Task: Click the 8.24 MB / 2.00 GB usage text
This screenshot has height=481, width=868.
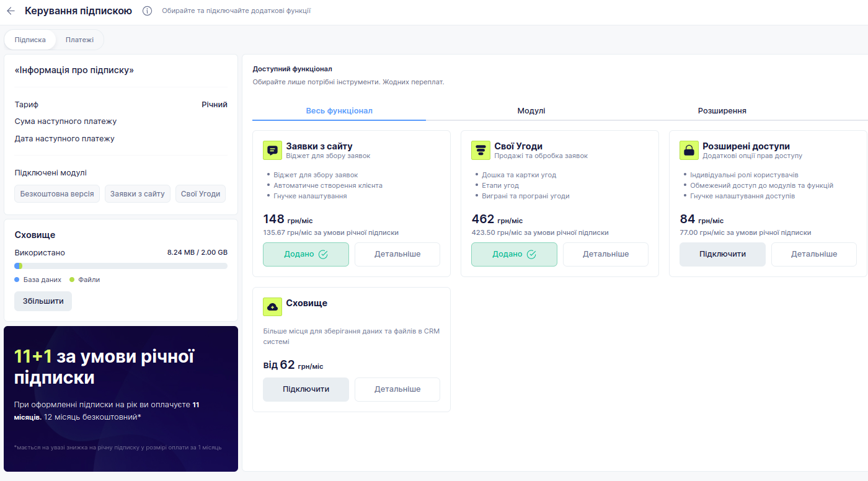Action: tap(197, 253)
